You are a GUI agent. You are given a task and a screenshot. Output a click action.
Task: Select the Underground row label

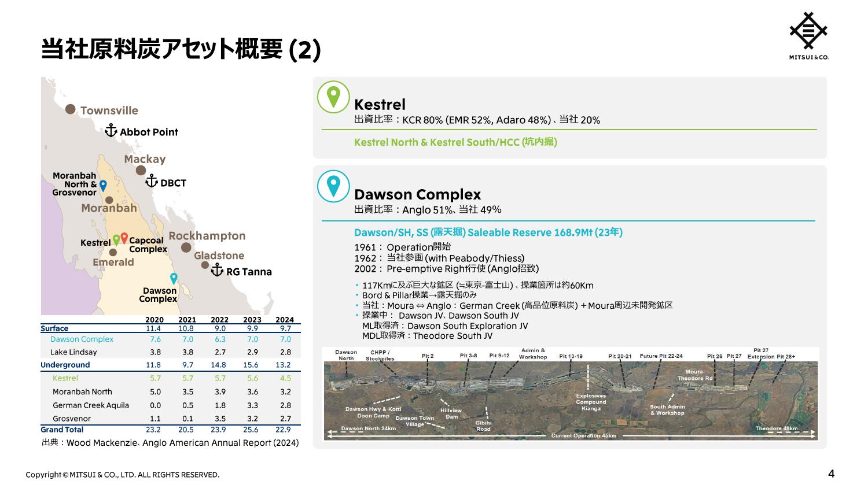[65, 365]
